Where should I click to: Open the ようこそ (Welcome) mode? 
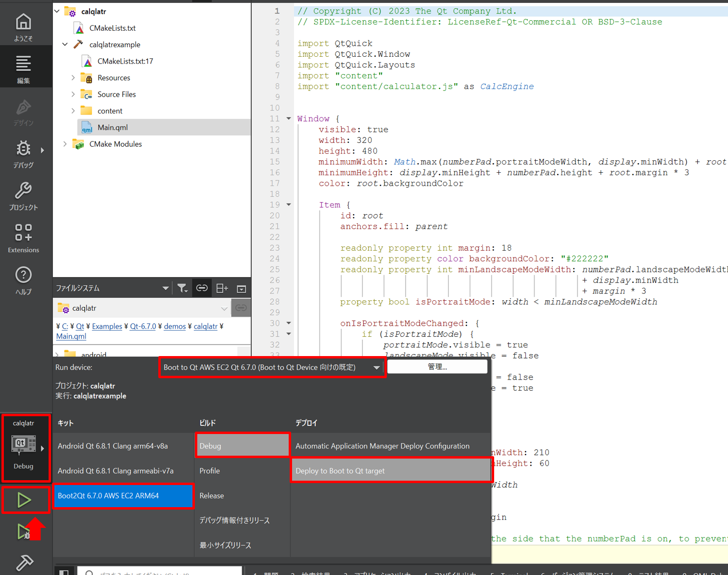coord(23,27)
